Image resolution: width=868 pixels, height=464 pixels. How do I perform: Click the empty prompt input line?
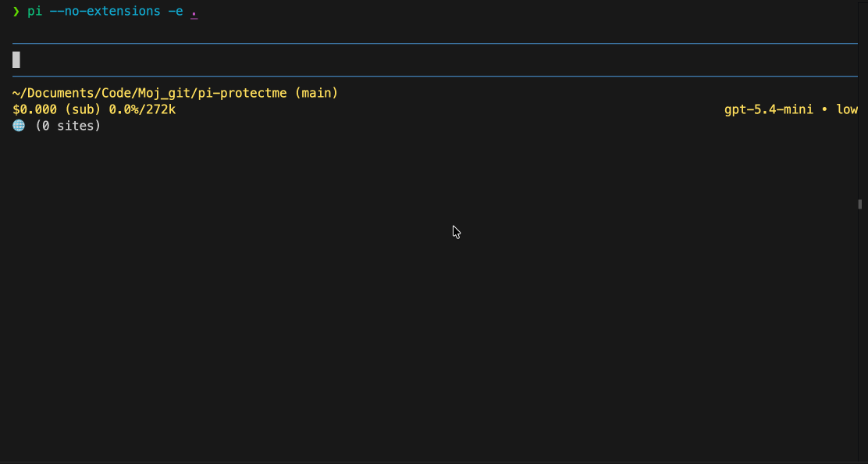435,60
